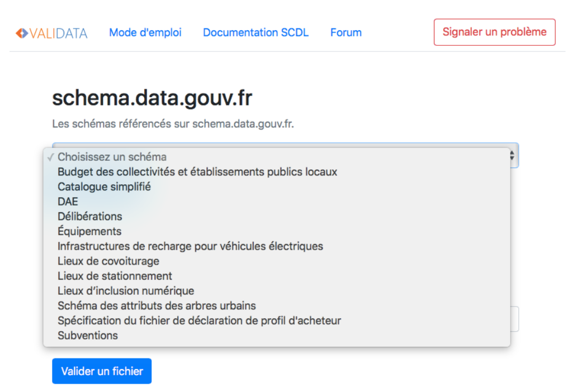Select Lieux de stationnement option
Viewport: 568px width, 392px height.
(277, 276)
